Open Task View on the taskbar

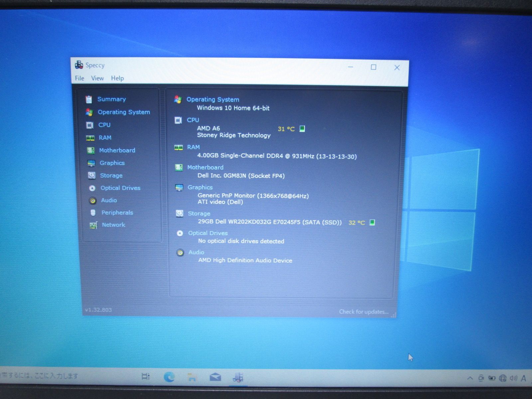(x=146, y=376)
